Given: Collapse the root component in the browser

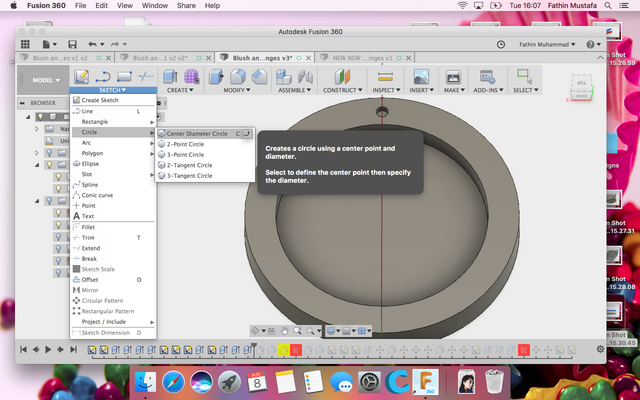Looking at the screenshot, I should pos(28,117).
